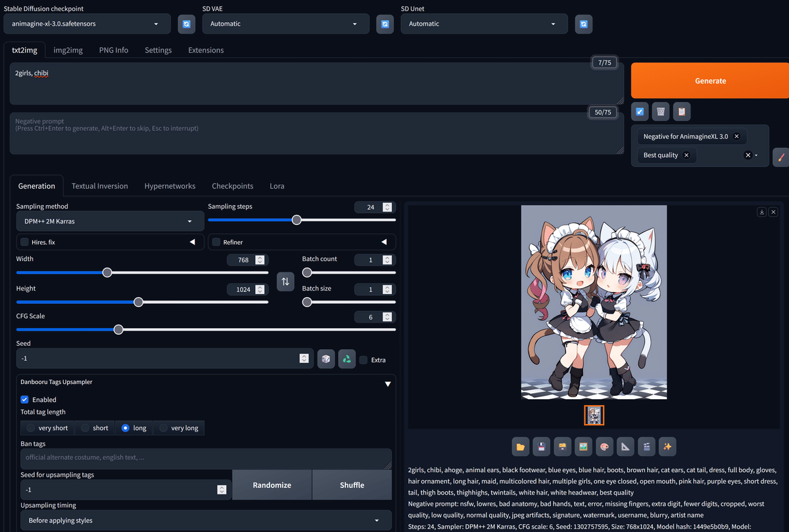Clear the prompt with the trash icon
Viewport: 789px width, 532px height.
[x=660, y=111]
